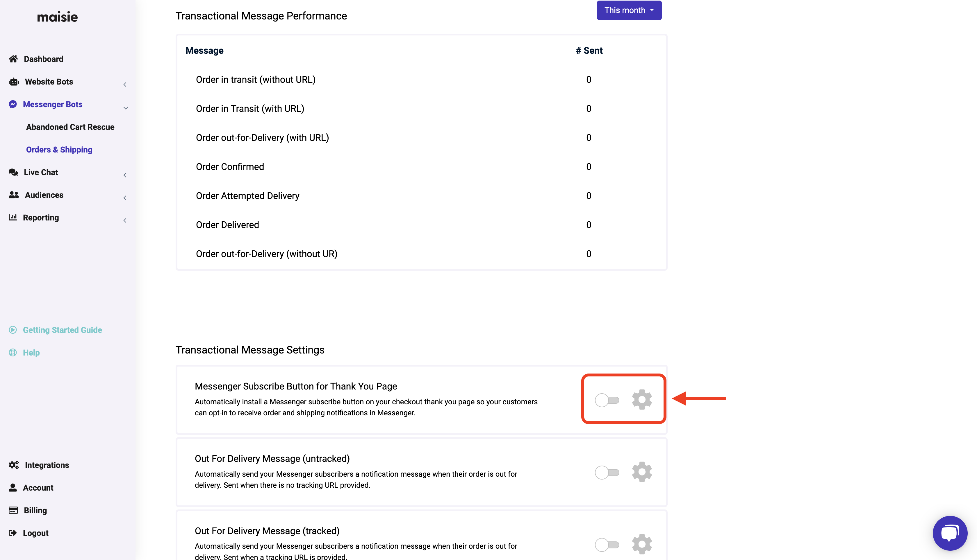The height and width of the screenshot is (560, 977).
Task: Select Orders & Shipping in sidebar
Action: pyautogui.click(x=59, y=149)
